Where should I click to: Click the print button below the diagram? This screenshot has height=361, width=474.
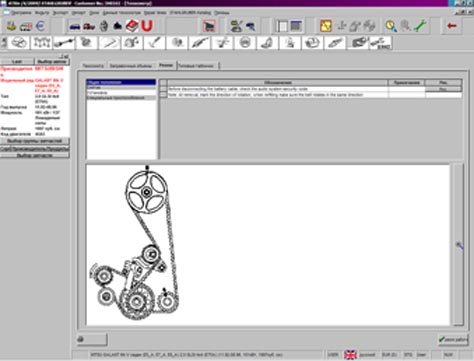click(x=92, y=339)
